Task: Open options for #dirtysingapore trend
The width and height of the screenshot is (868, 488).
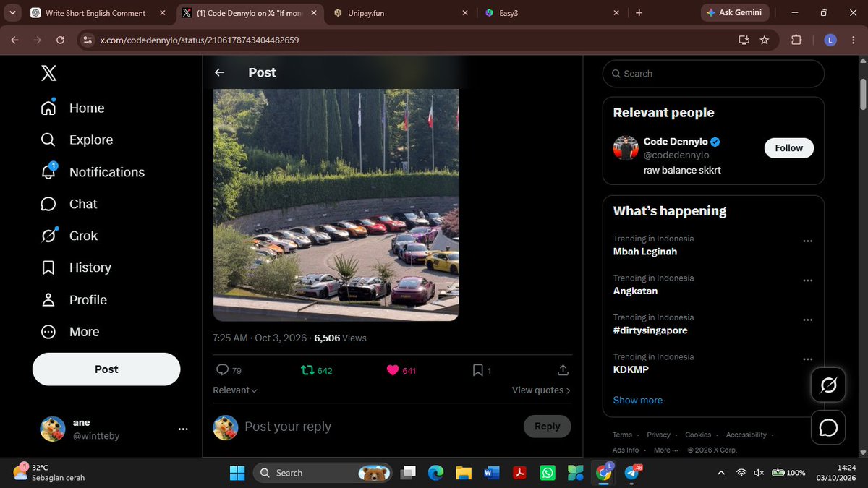Action: 808,320
